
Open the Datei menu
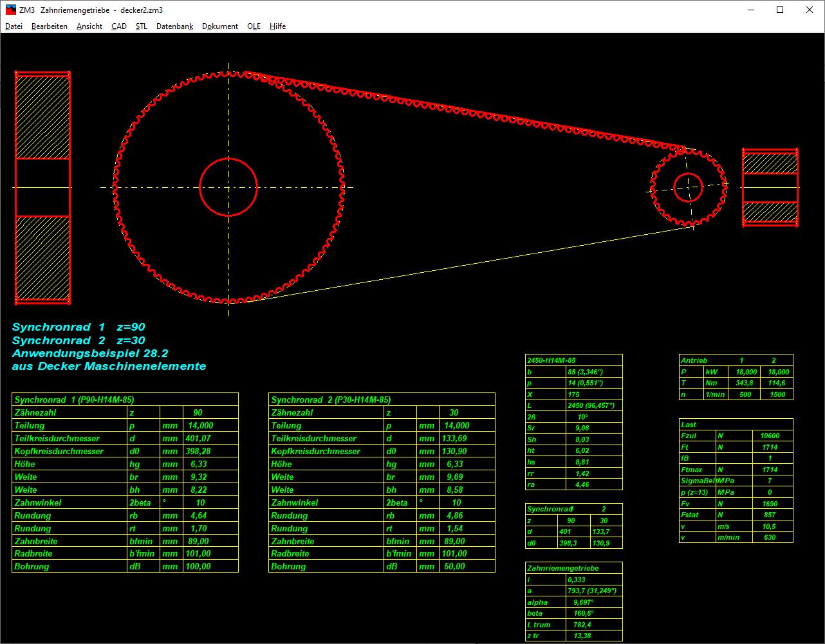(x=14, y=26)
